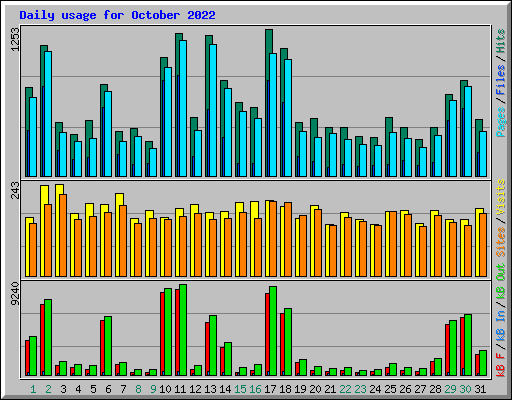Select the cyan Files bar for day 30
Screen dimensions: 512x400
(x=468, y=131)
